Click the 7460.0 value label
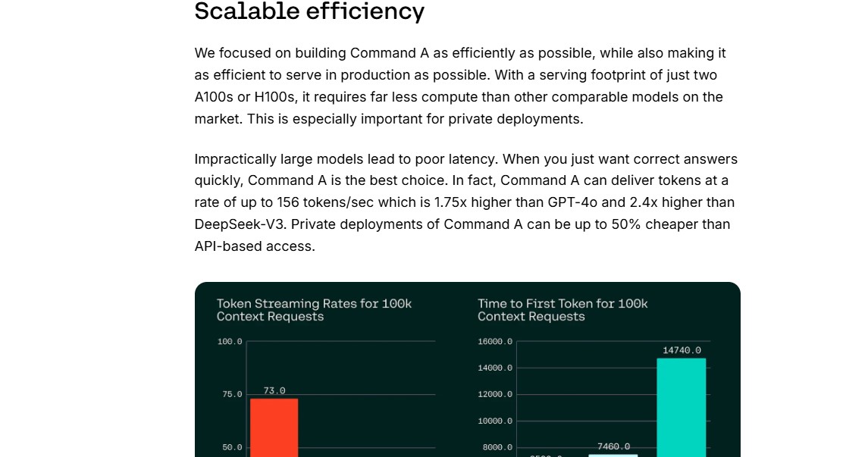 (613, 446)
